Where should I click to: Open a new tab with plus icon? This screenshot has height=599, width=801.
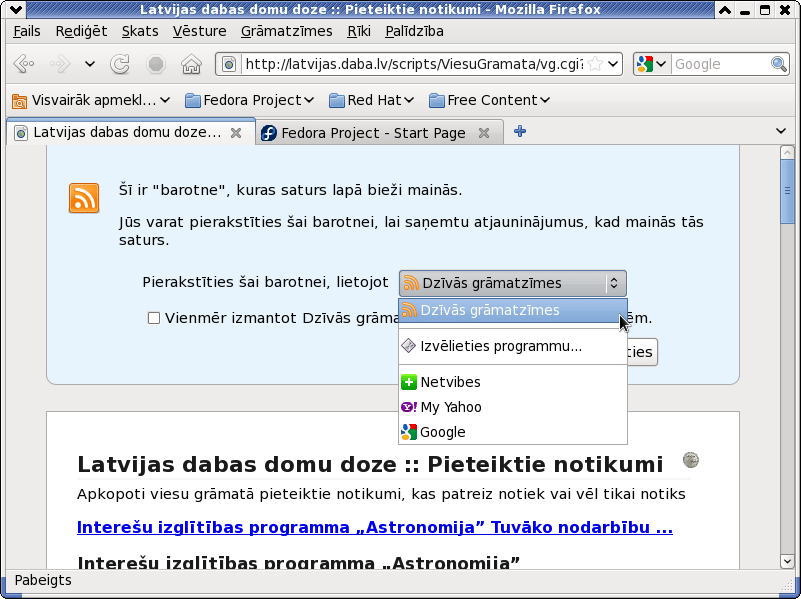point(520,132)
